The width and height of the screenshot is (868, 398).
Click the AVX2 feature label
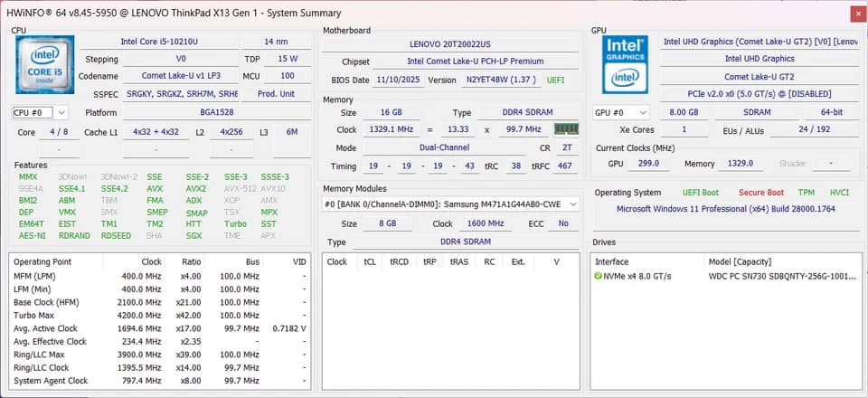pos(196,189)
